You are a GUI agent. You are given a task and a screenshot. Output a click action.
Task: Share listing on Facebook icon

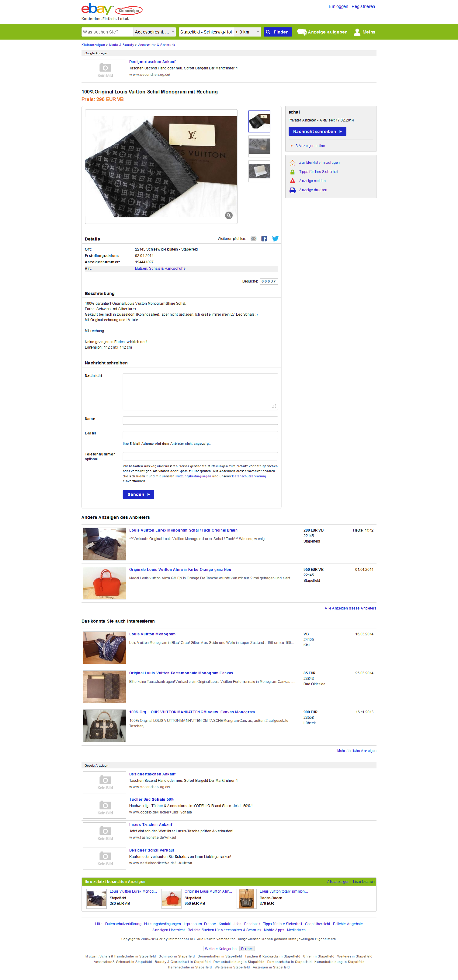[x=264, y=239]
